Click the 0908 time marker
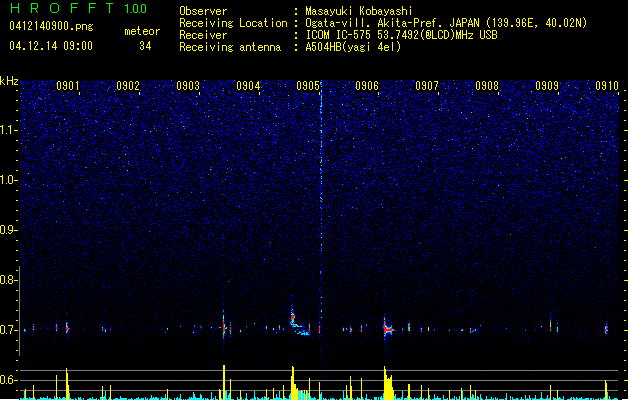Image resolution: width=629 pixels, height=400 pixels. pyautogui.click(x=487, y=86)
